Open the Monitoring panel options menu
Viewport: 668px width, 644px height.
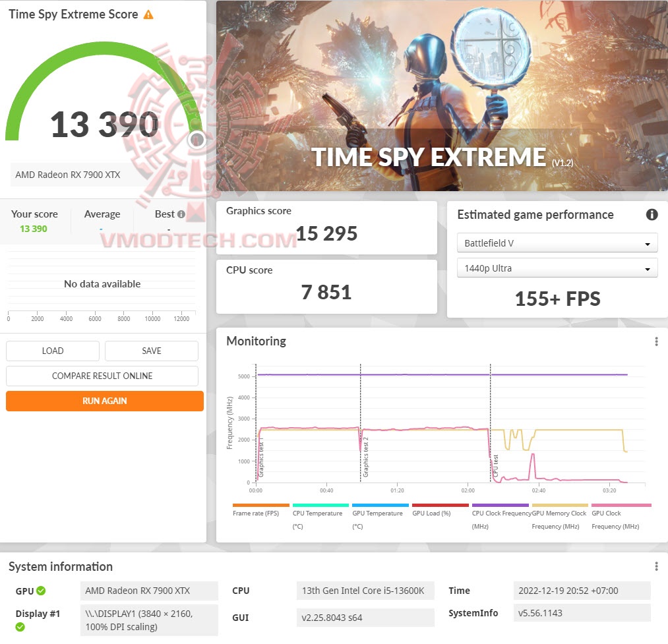(x=656, y=341)
